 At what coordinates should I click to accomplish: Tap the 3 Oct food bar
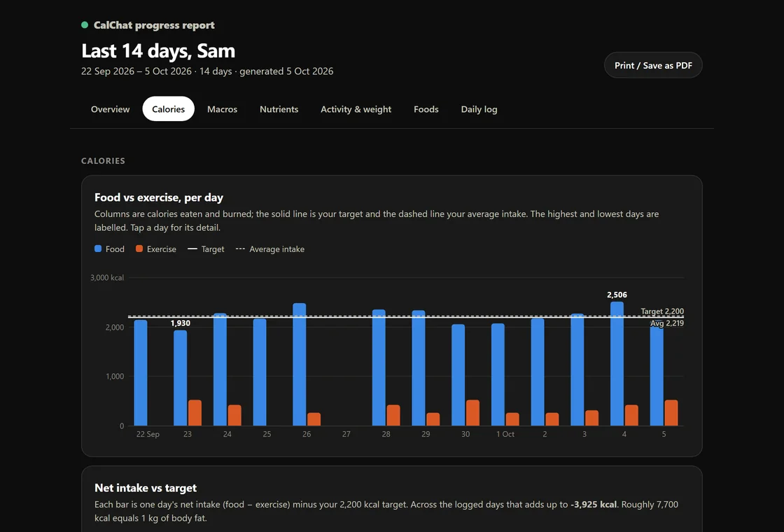point(577,370)
